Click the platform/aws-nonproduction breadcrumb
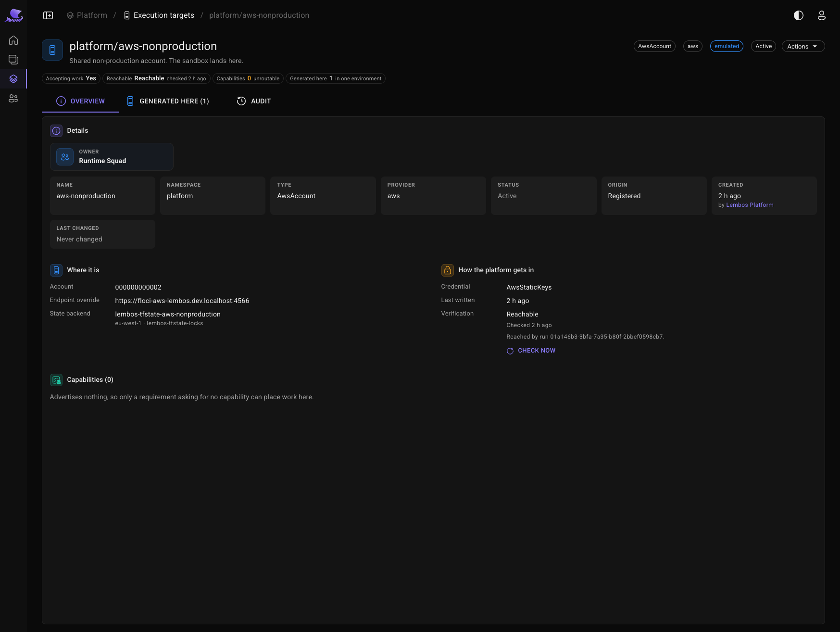840x632 pixels. click(x=259, y=15)
